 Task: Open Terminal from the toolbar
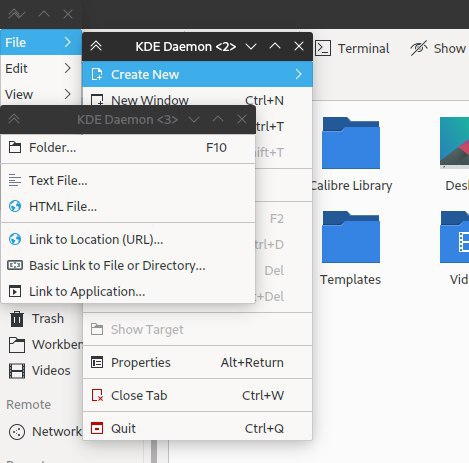[x=352, y=48]
